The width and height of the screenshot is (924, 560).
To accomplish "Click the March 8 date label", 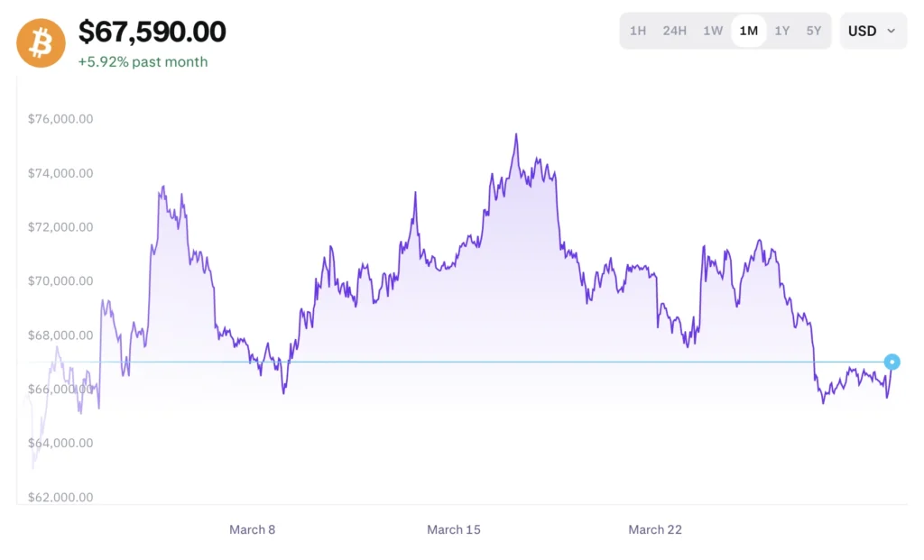I will [x=253, y=529].
